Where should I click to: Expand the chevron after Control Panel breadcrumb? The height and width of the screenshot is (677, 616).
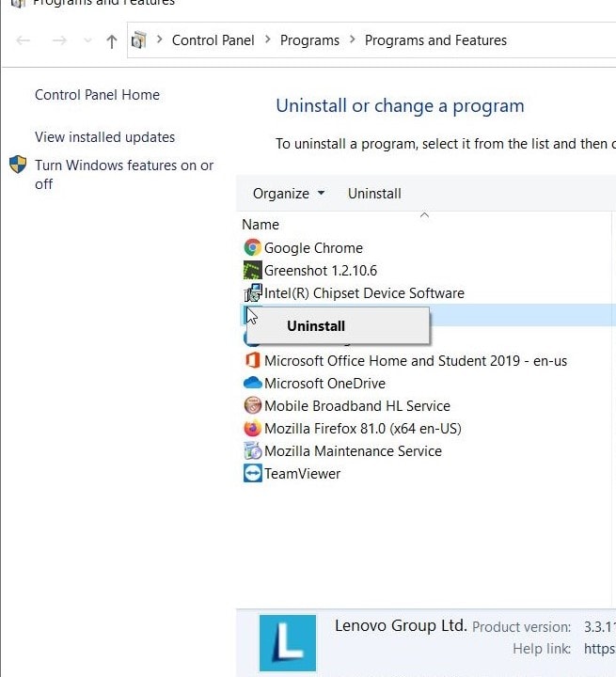click(267, 39)
